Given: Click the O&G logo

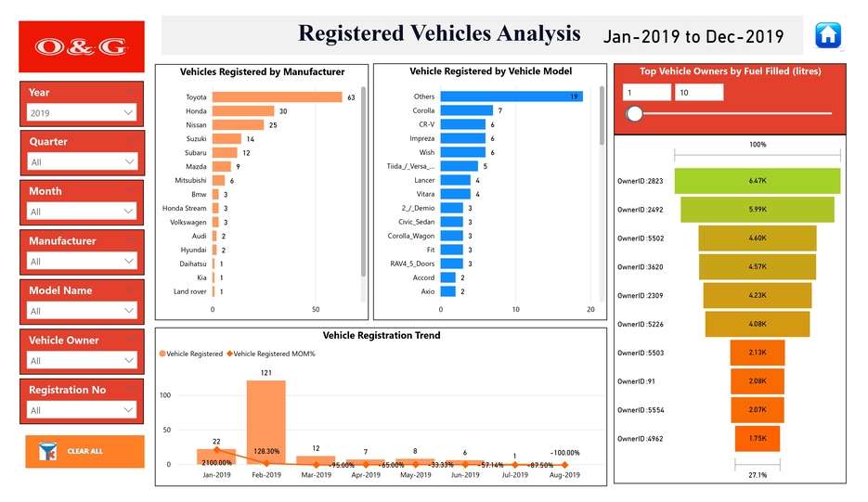Looking at the screenshot, I should tap(82, 46).
